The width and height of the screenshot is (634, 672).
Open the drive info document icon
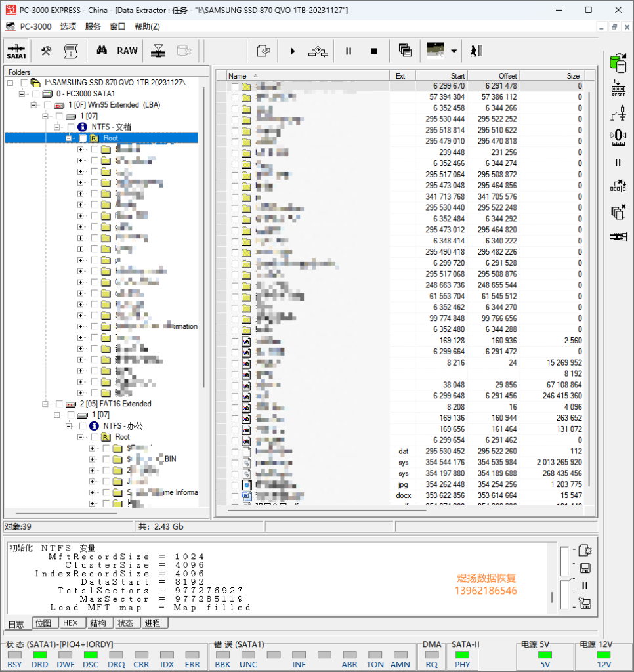[x=71, y=51]
